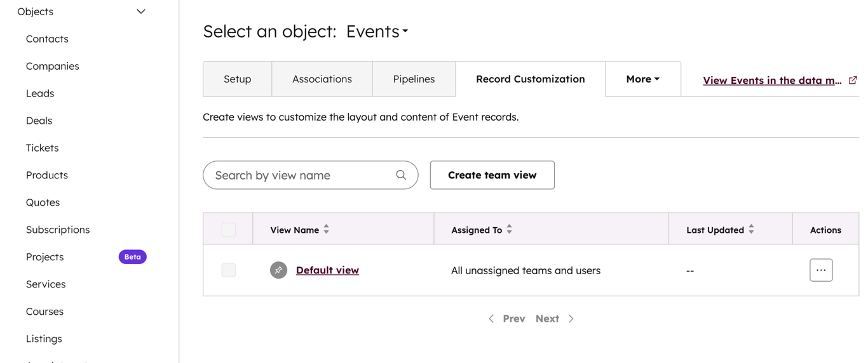Open the Associations tab
The height and width of the screenshot is (363, 868).
[322, 79]
